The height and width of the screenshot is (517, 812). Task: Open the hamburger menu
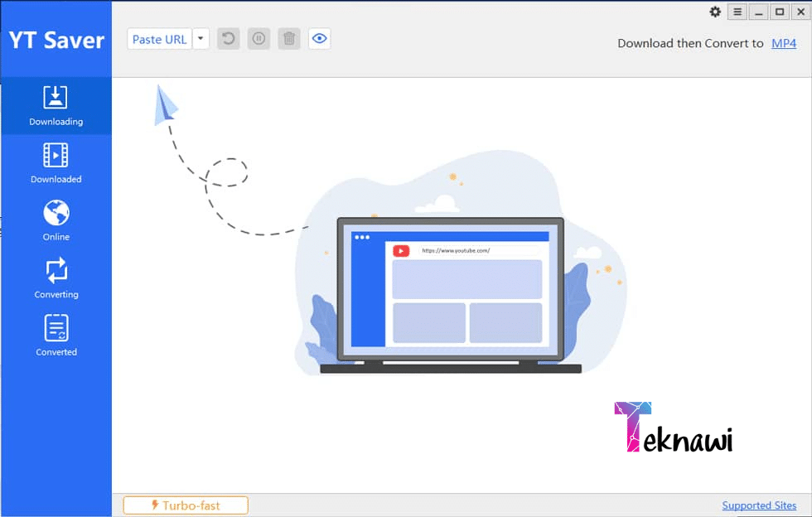[x=737, y=12]
